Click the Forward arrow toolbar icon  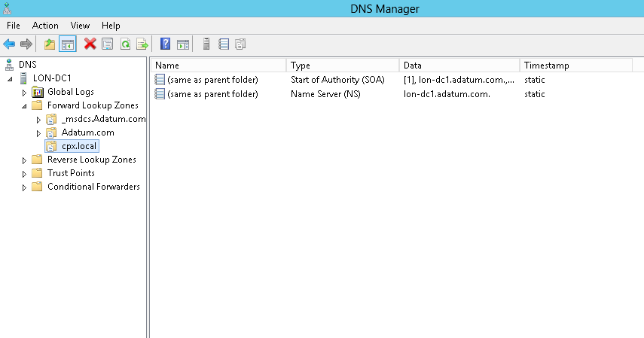tap(26, 44)
